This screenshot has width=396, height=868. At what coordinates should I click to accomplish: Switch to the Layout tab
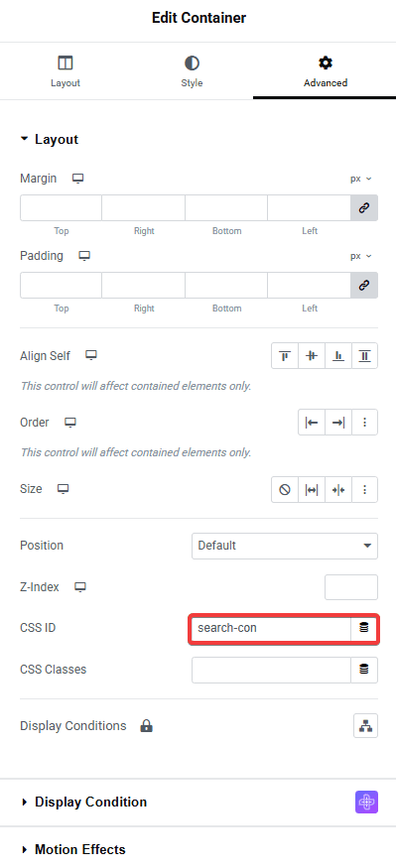tap(66, 72)
